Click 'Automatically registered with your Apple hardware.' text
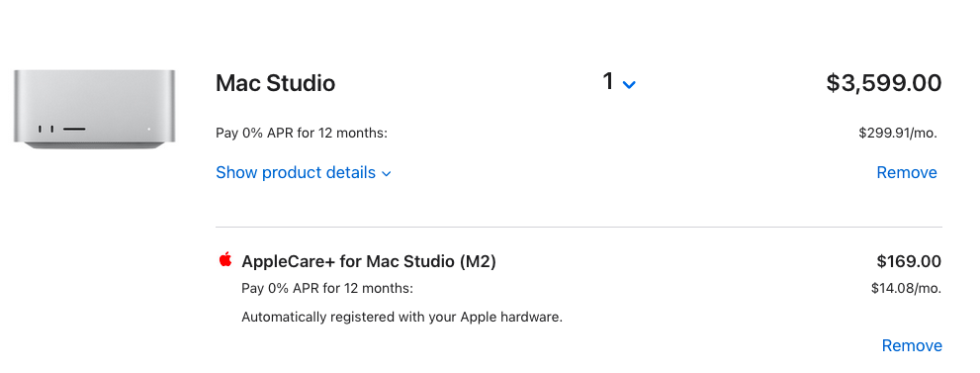The height and width of the screenshot is (373, 980). pyautogui.click(x=401, y=318)
